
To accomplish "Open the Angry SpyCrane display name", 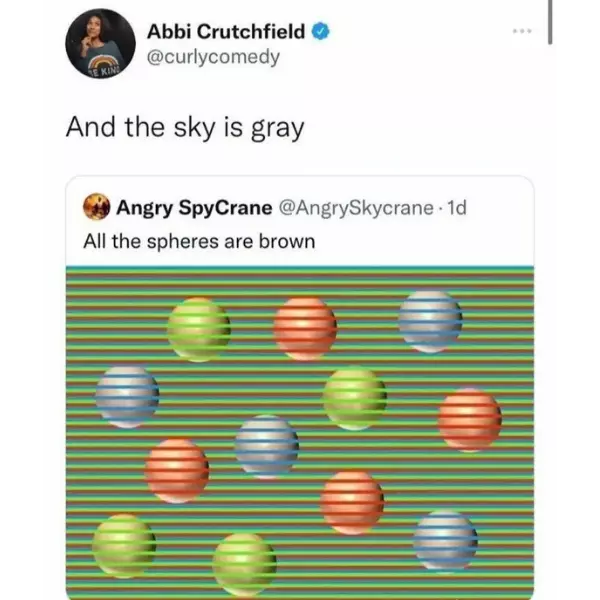I will (x=194, y=208).
